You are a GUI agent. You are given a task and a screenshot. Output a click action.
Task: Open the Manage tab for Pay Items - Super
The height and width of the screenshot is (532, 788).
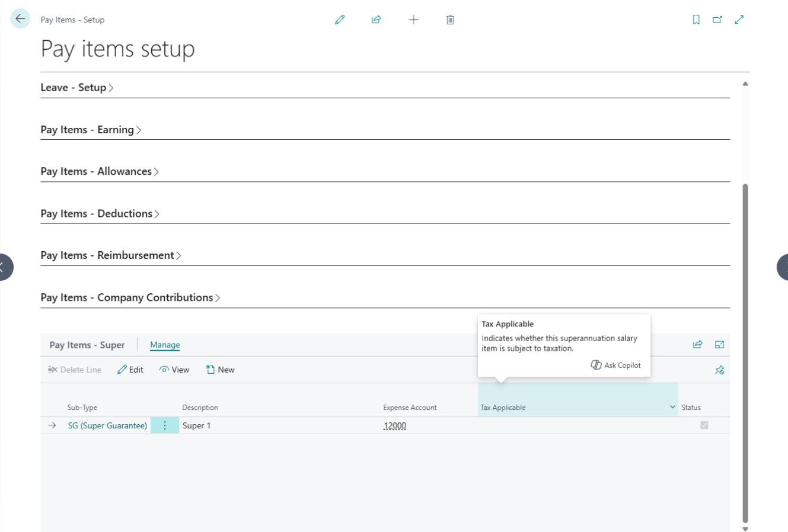coord(165,344)
